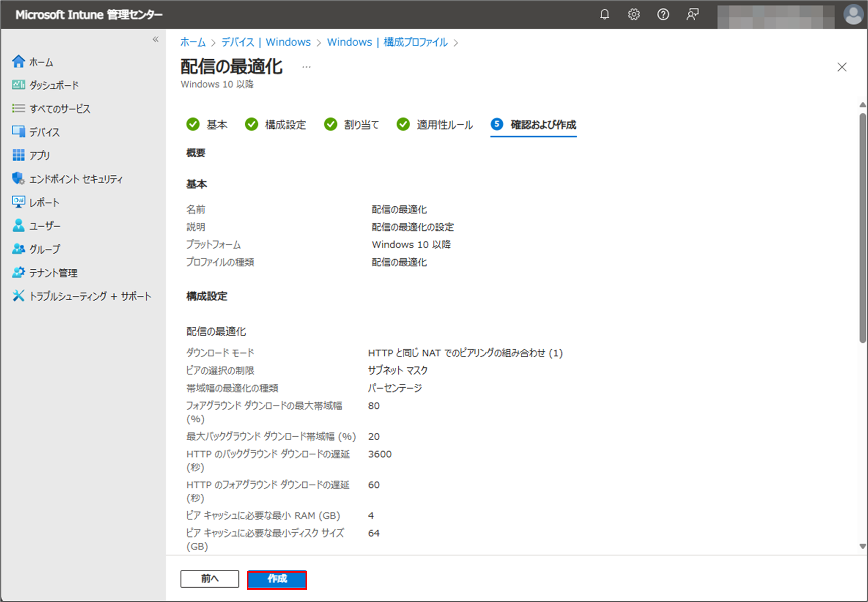Click the サブネット マスク value
Image resolution: width=868 pixels, height=602 pixels.
click(x=398, y=371)
